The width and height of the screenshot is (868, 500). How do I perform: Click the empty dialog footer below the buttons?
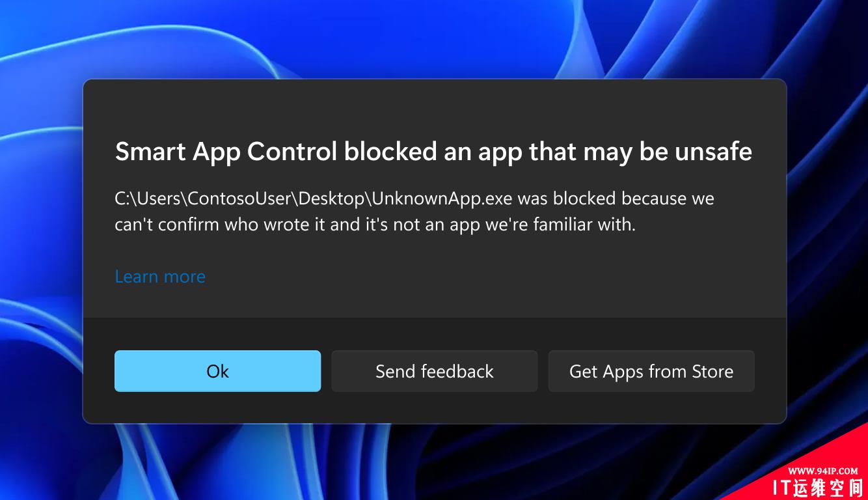pos(434,408)
